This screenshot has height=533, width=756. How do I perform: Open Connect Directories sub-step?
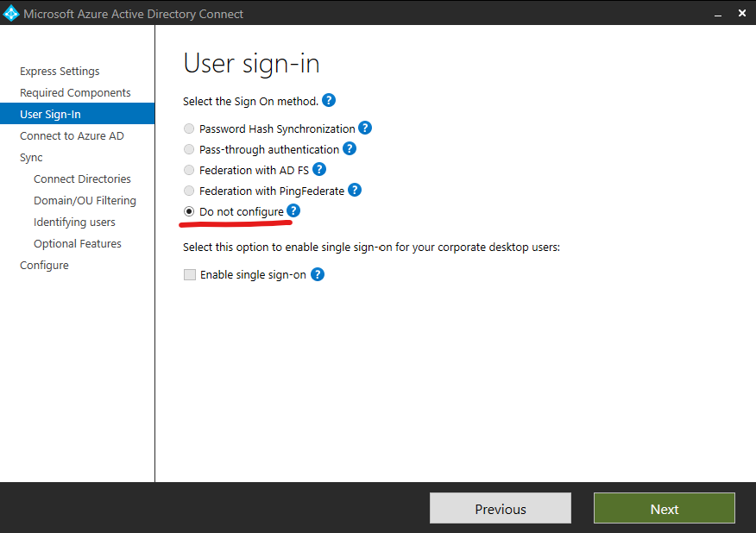click(x=83, y=179)
